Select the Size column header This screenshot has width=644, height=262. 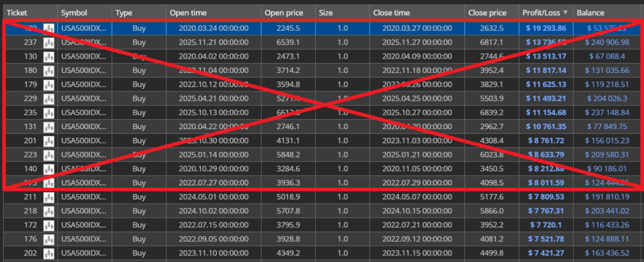pos(326,13)
